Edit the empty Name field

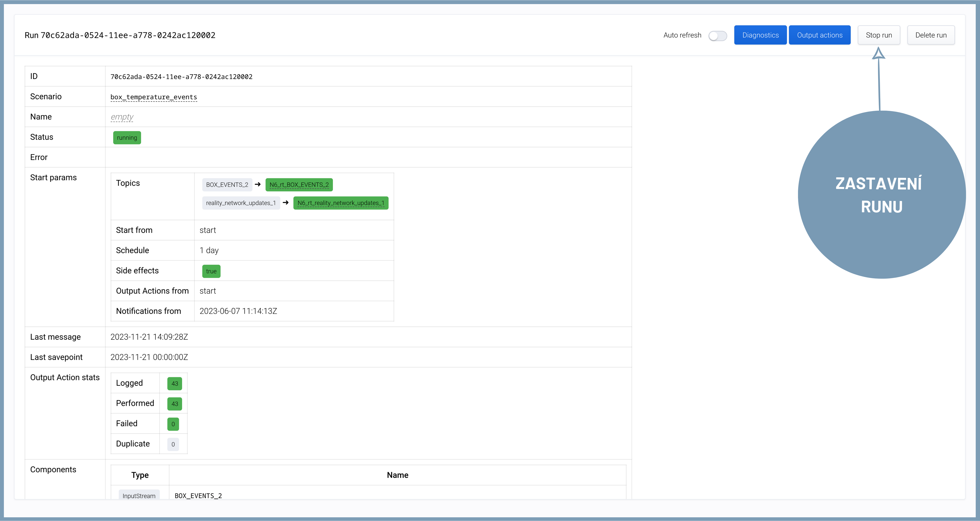click(x=122, y=117)
